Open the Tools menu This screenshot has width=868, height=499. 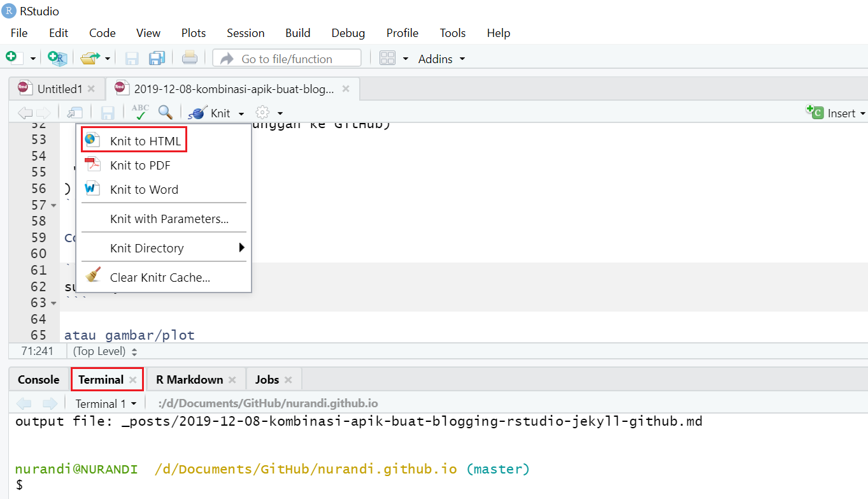tap(453, 33)
